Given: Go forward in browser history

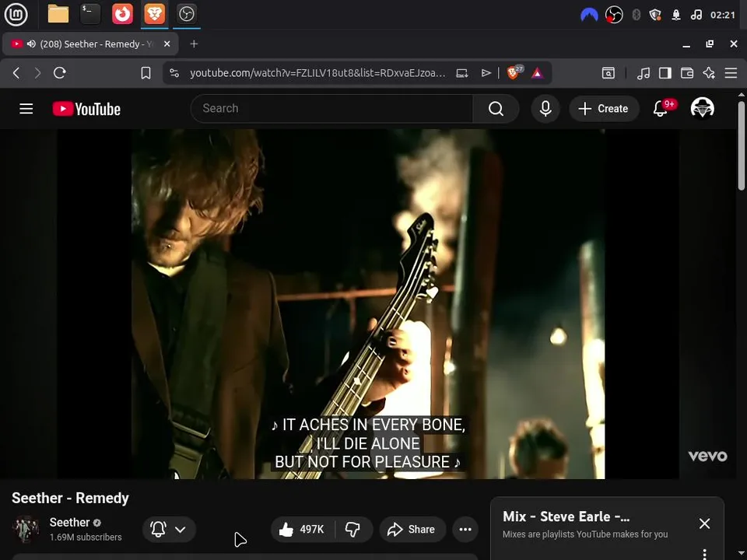Looking at the screenshot, I should [37, 73].
